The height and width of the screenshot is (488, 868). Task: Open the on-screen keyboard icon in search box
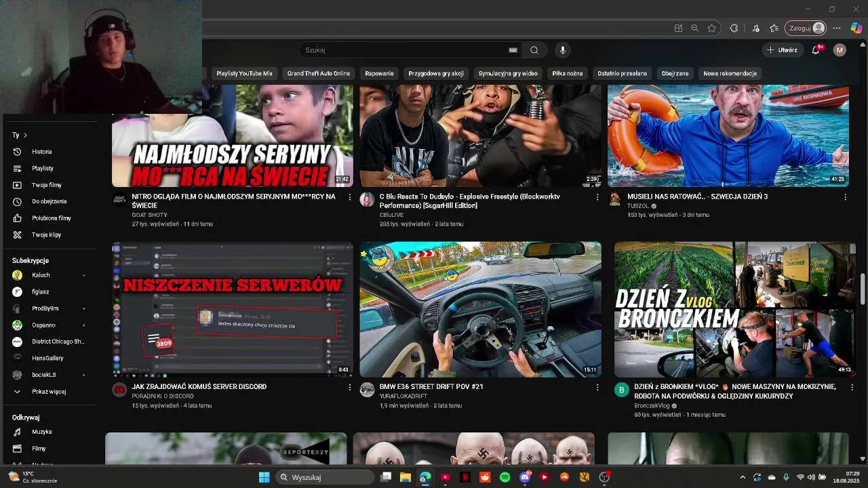pos(513,50)
